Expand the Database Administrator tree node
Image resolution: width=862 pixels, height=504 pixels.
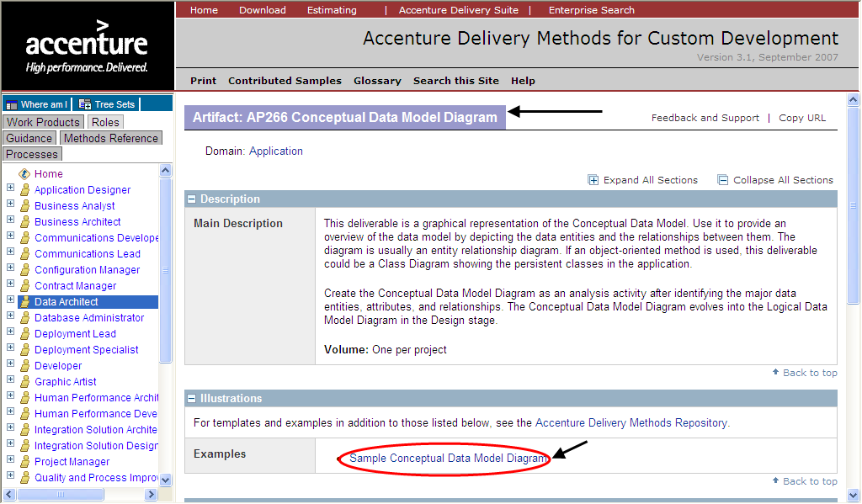tap(10, 316)
